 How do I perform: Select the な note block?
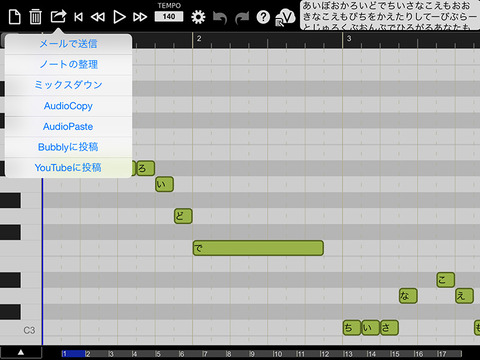(408, 296)
